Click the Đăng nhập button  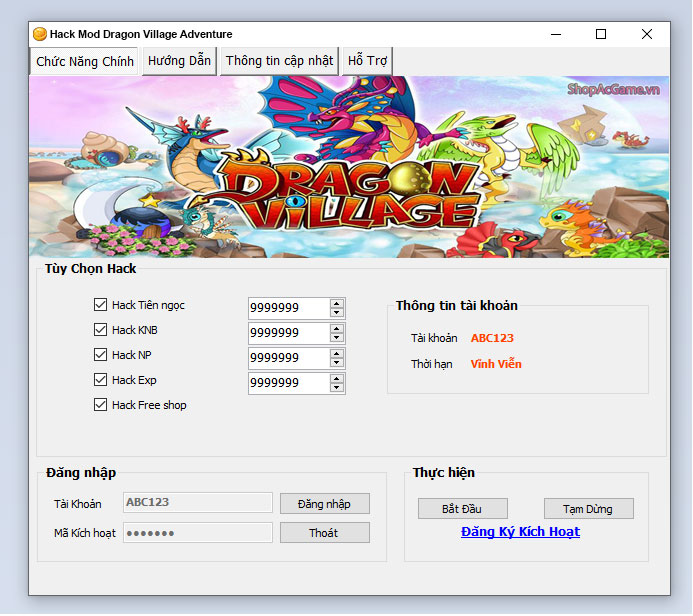point(325,504)
